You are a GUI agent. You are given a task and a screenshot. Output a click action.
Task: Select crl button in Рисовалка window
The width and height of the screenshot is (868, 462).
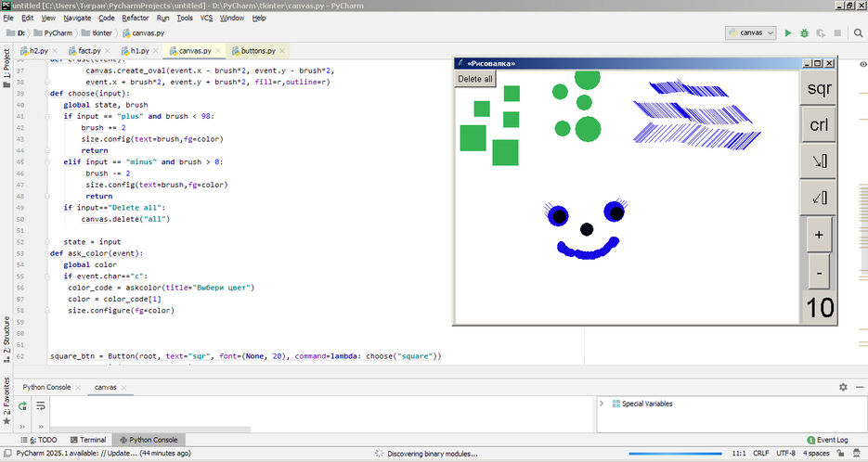[x=819, y=125]
